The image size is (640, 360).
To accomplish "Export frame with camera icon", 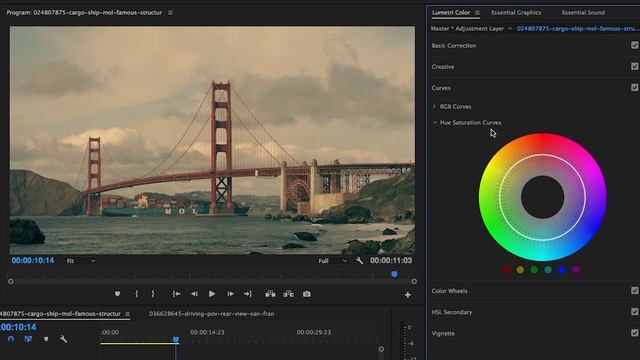I will [307, 294].
